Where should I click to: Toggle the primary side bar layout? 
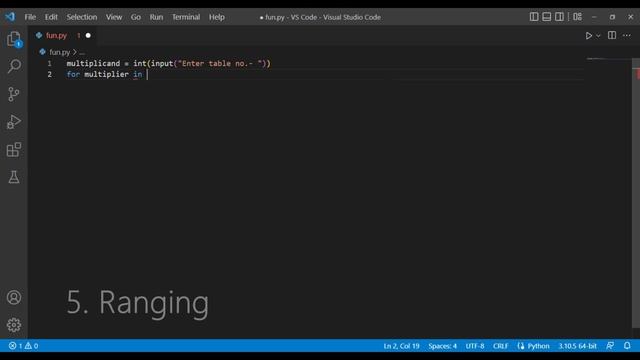pos(534,17)
